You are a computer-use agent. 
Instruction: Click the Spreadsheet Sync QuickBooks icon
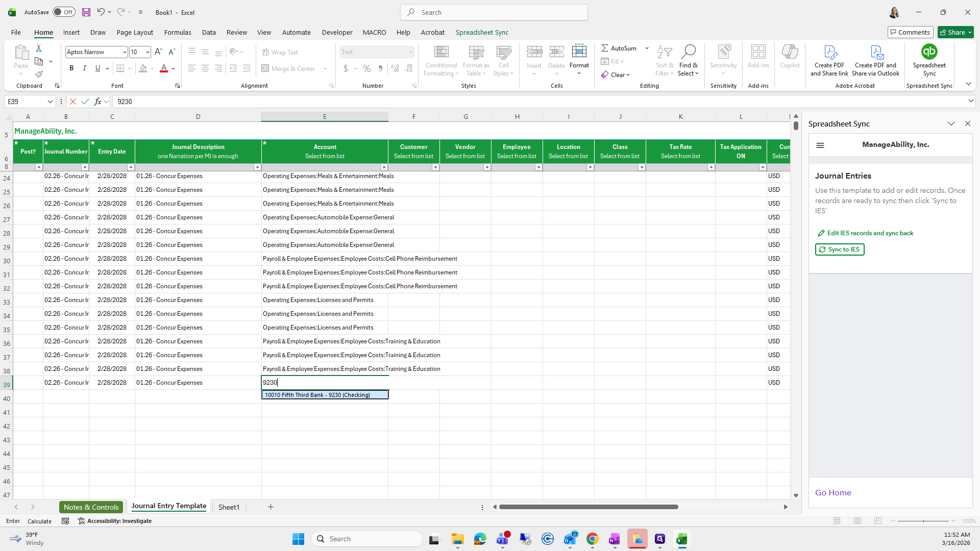pyautogui.click(x=929, y=52)
